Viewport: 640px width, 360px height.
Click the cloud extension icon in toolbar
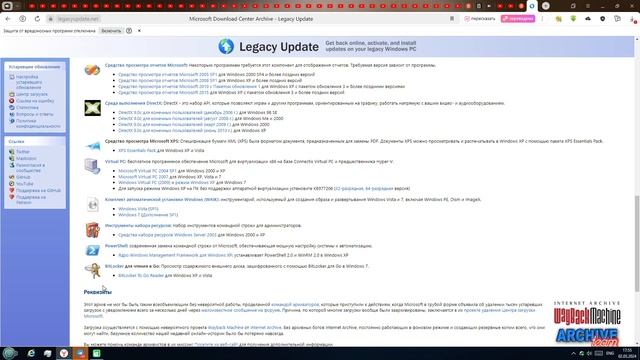pyautogui.click(x=588, y=19)
